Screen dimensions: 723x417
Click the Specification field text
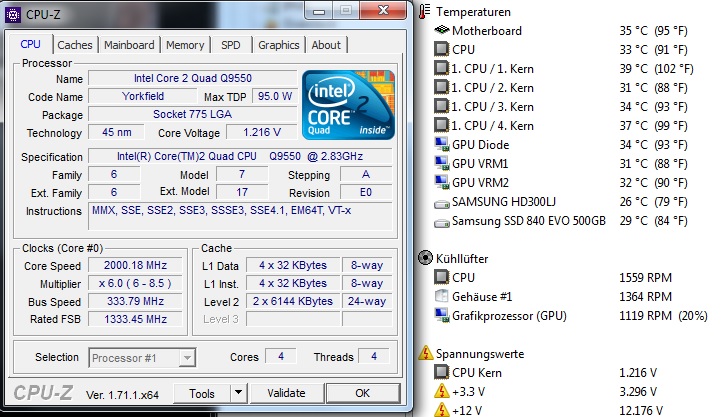coord(240,156)
